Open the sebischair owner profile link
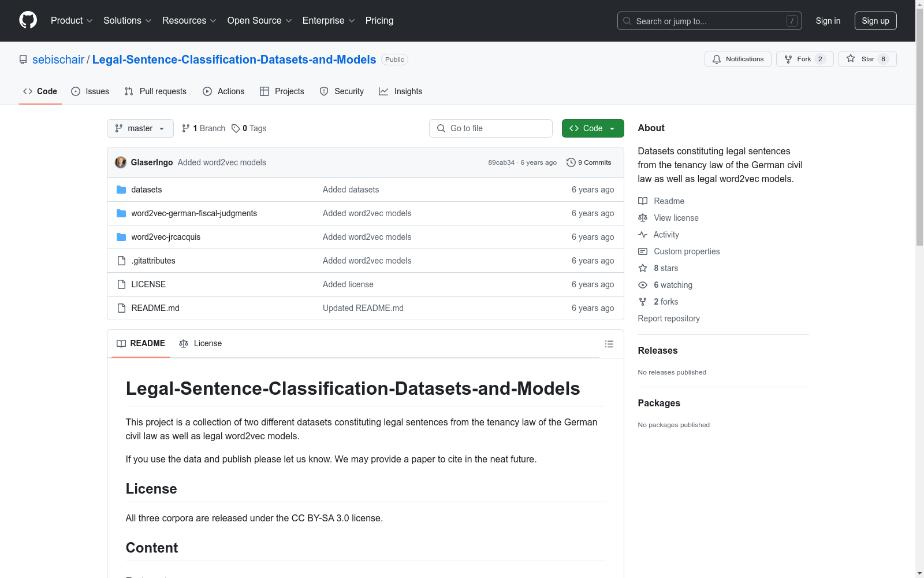 58,60
